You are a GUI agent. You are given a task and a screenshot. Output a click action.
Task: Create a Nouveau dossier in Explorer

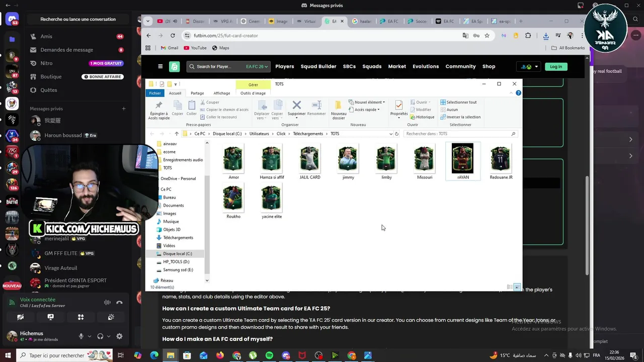[339, 110]
